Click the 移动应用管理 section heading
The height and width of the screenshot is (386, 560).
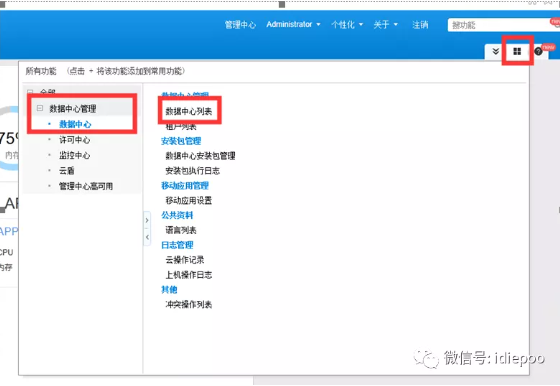pos(185,185)
